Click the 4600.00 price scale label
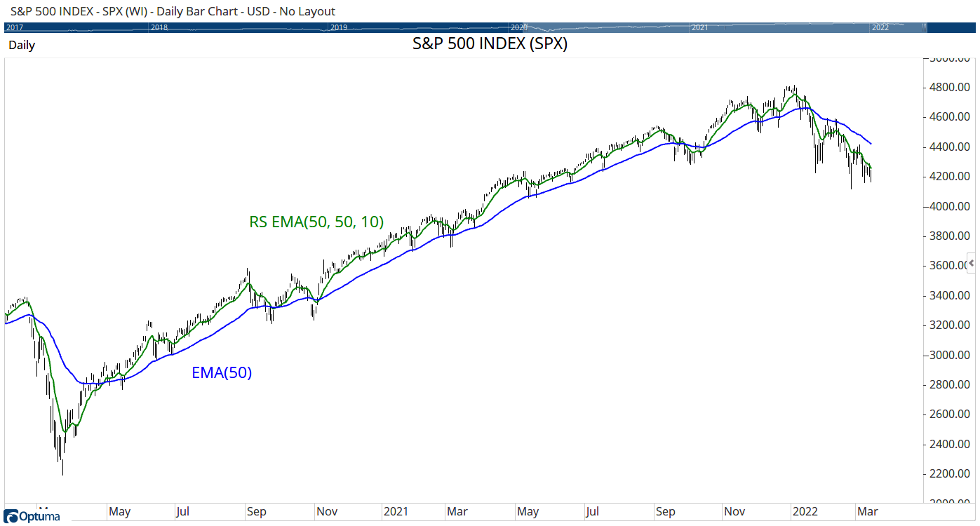The width and height of the screenshot is (980, 526). 950,117
